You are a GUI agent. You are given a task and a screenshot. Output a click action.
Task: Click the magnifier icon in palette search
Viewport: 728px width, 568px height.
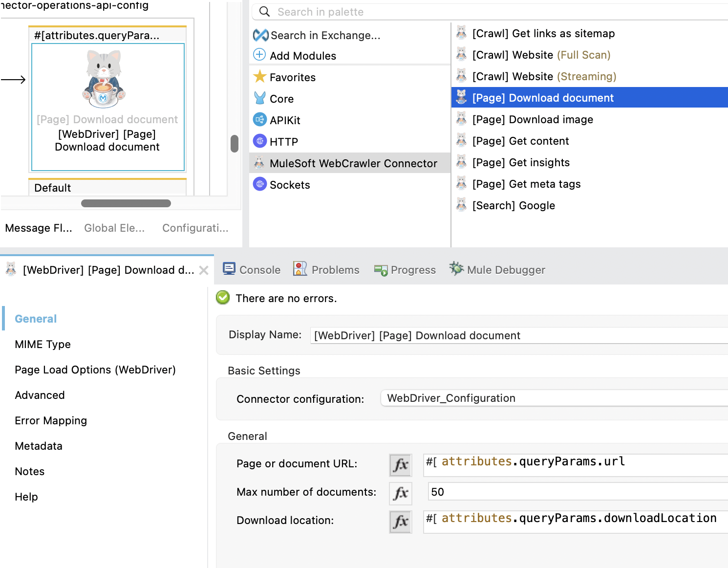click(x=264, y=11)
